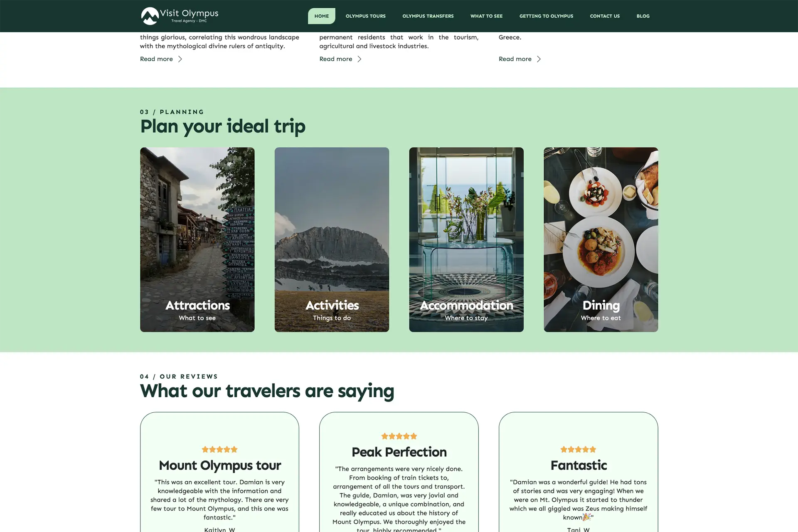Viewport: 798px width, 532px height.
Task: Click the star rating on Mount Olympus tour review
Action: pos(219,449)
